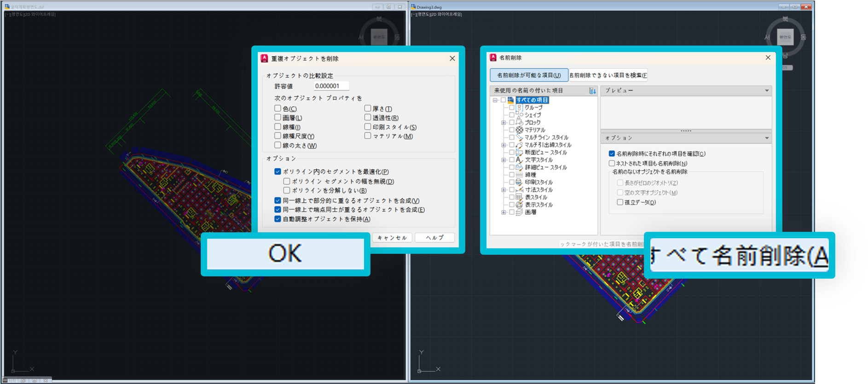Expand the 文字スタイル tree node

click(503, 160)
